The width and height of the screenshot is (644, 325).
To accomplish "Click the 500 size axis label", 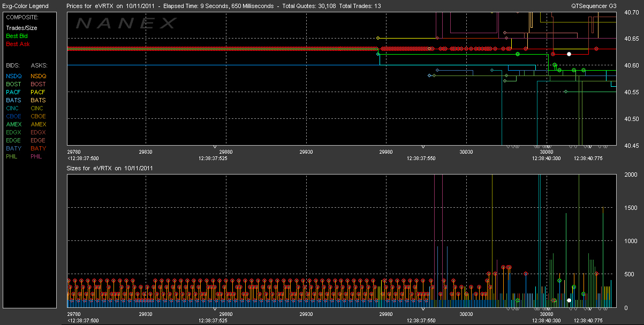I will pos(628,274).
